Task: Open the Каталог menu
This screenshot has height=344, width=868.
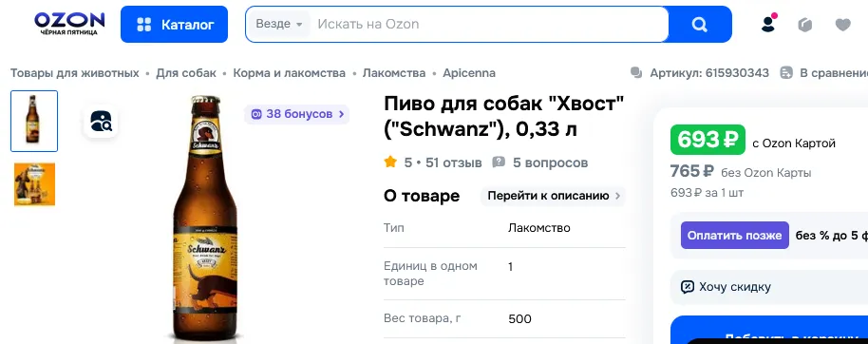Action: (x=174, y=25)
